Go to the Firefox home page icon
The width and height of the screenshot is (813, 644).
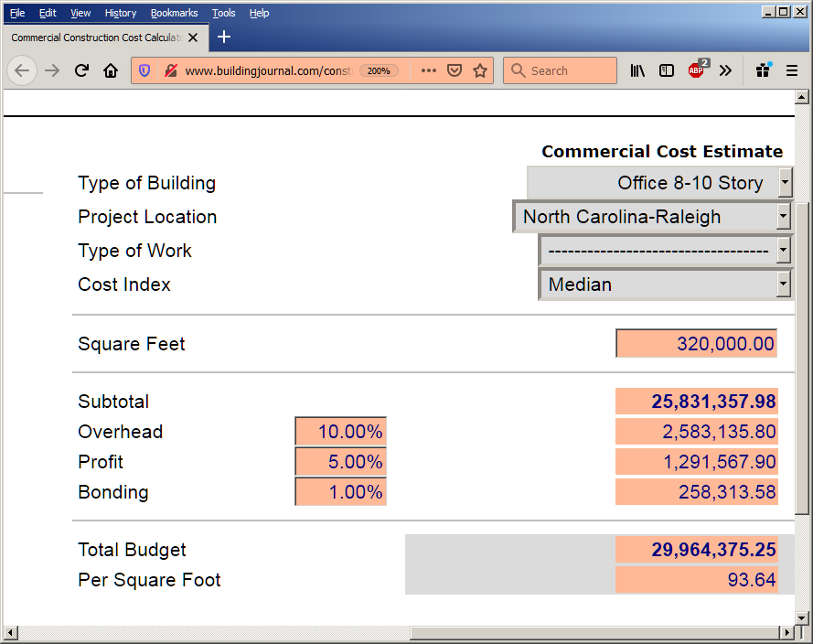(111, 70)
